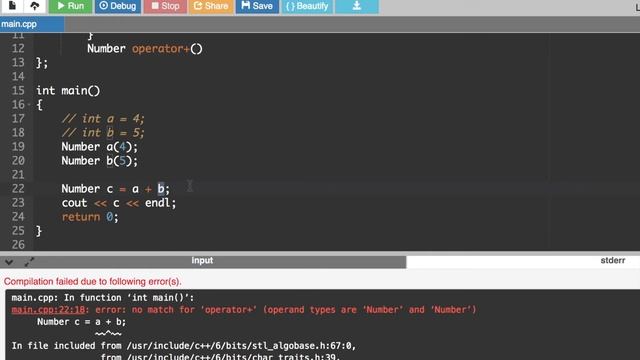Click the Stop button
Image resolution: width=640 pixels, height=360 pixels.
click(x=165, y=6)
